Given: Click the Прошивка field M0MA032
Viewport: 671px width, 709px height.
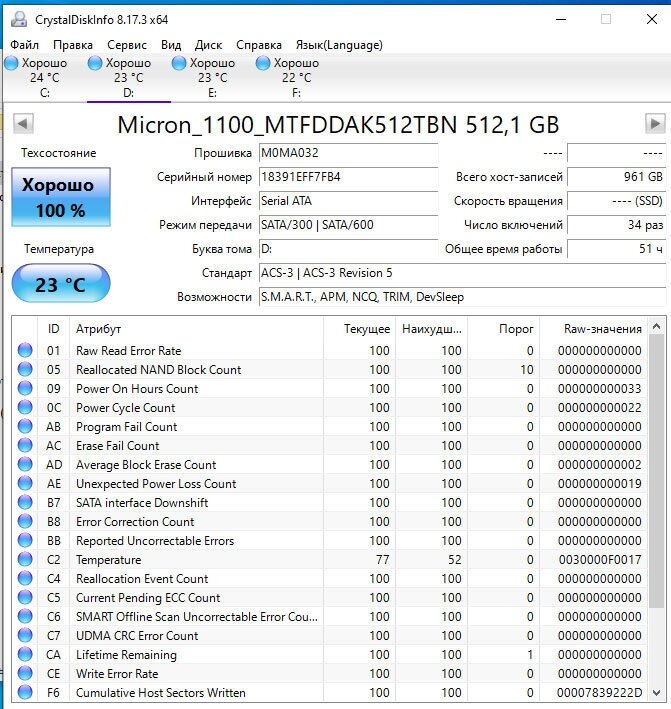Looking at the screenshot, I should pyautogui.click(x=348, y=153).
